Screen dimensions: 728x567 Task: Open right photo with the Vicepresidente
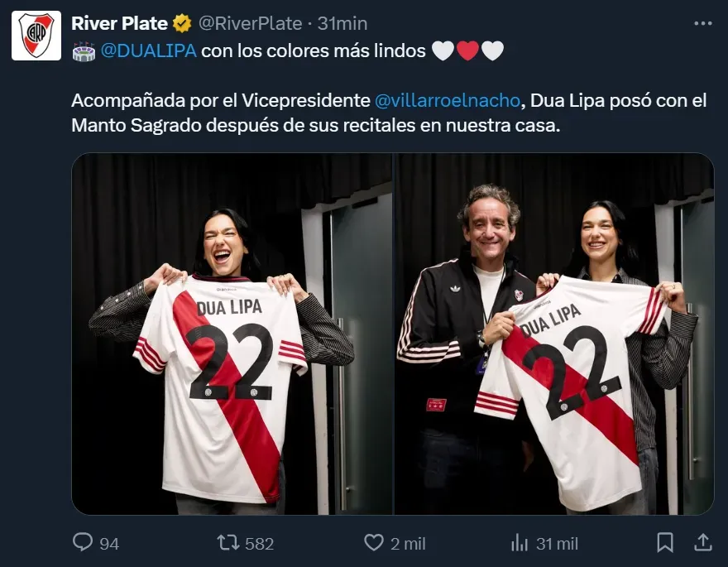(x=554, y=334)
